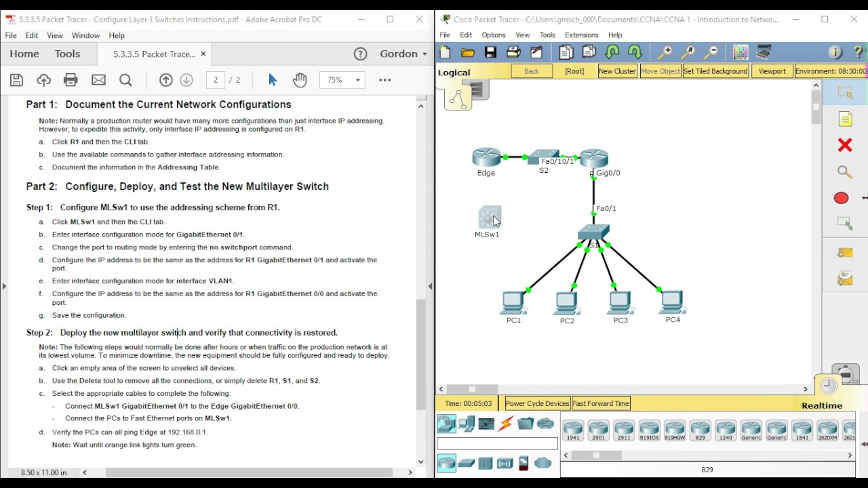Open Packet Tracer Options menu

pyautogui.click(x=494, y=35)
